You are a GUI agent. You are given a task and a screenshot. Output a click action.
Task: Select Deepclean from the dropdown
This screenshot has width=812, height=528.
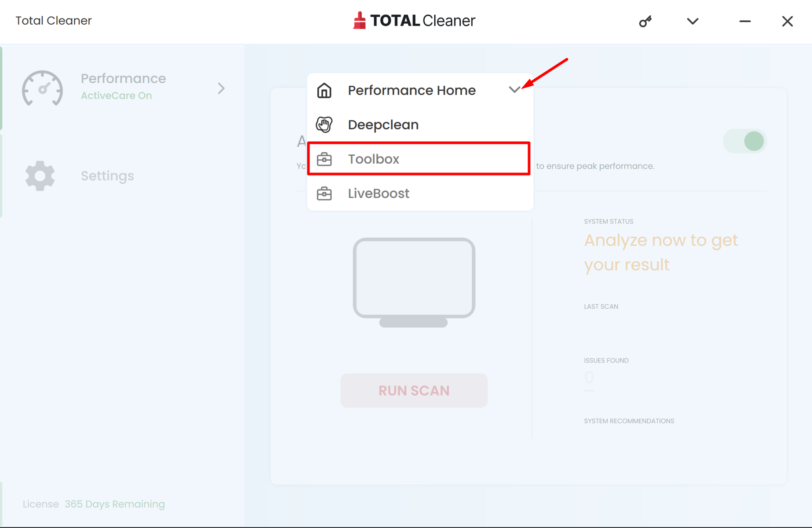point(420,125)
